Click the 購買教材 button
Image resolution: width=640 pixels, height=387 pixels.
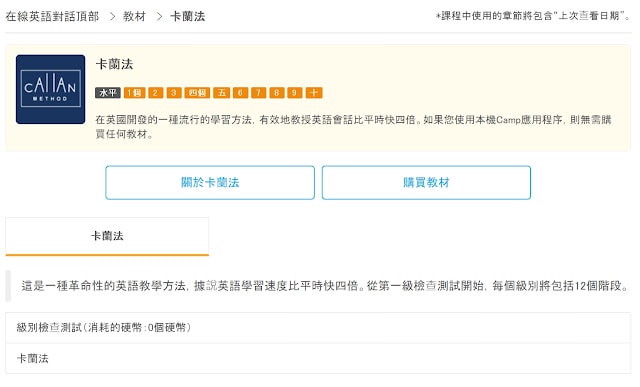pos(426,182)
